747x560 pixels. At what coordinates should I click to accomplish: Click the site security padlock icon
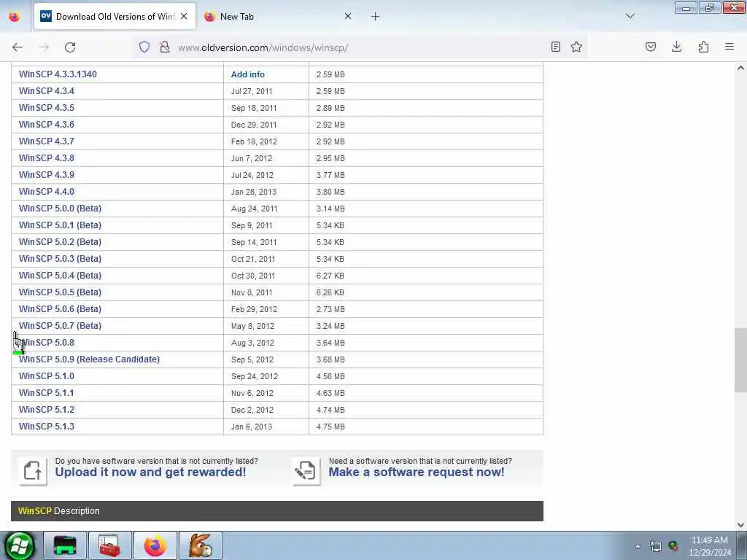point(164,47)
